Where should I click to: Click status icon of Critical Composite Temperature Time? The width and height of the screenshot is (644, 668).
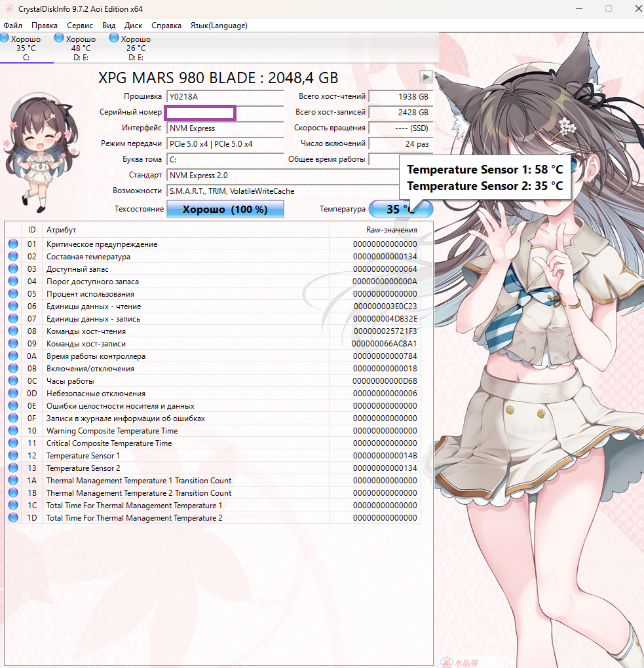[13, 443]
